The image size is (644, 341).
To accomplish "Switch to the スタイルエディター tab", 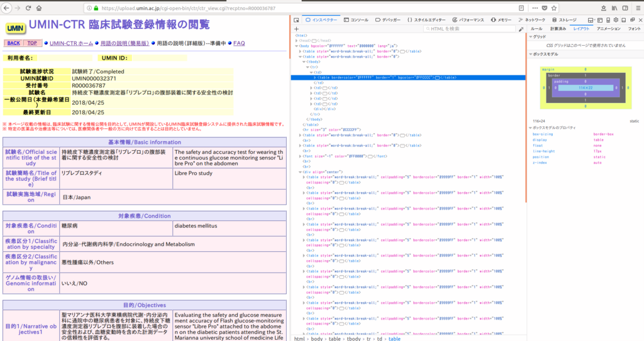I will [426, 19].
